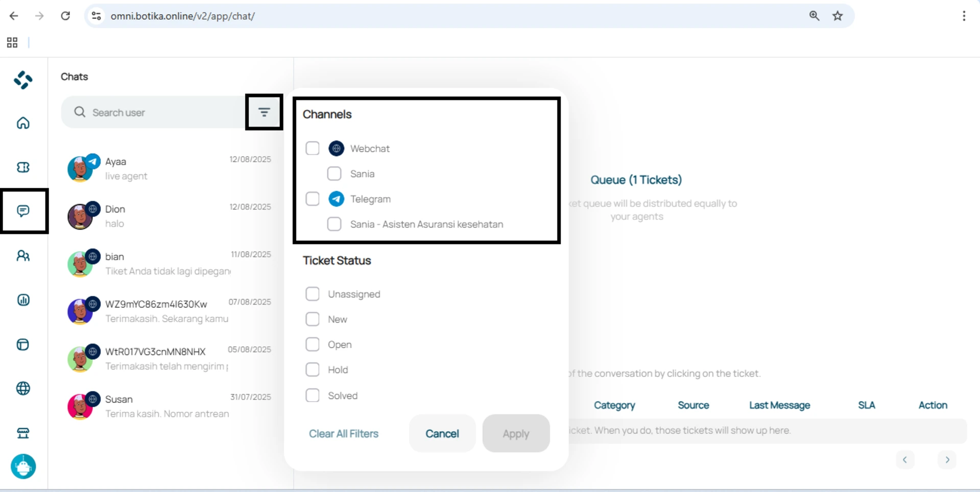Check the New ticket status checkbox
980x492 pixels.
pyautogui.click(x=313, y=319)
